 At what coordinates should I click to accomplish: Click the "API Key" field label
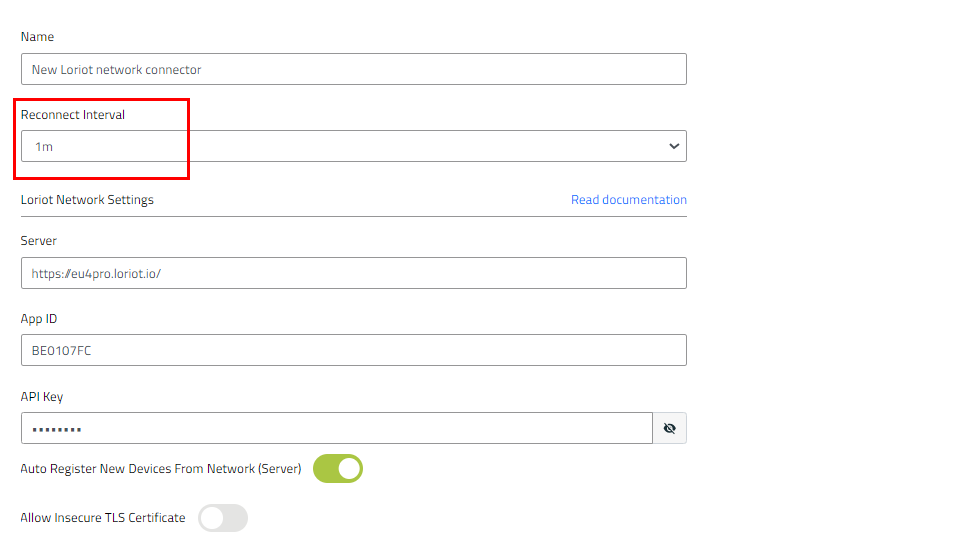[42, 397]
